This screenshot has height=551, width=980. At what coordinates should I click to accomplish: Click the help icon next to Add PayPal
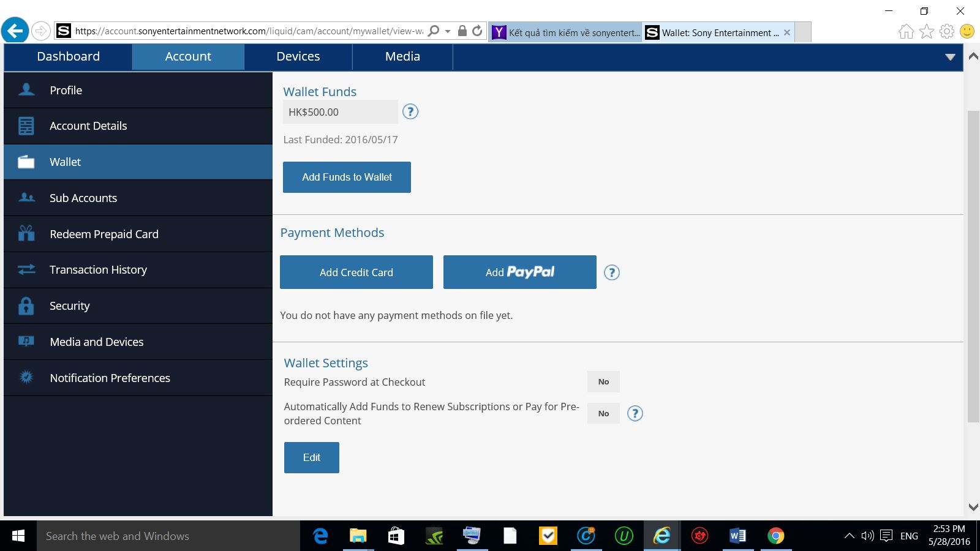tap(611, 272)
